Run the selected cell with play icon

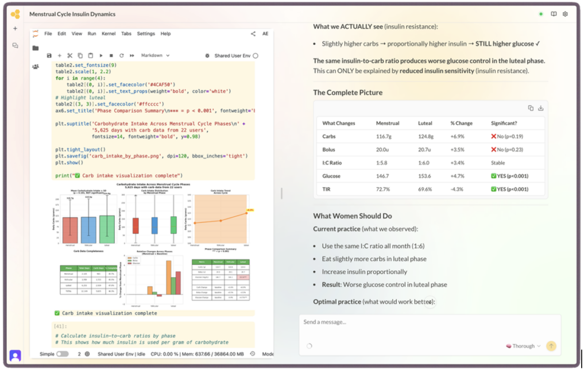101,56
